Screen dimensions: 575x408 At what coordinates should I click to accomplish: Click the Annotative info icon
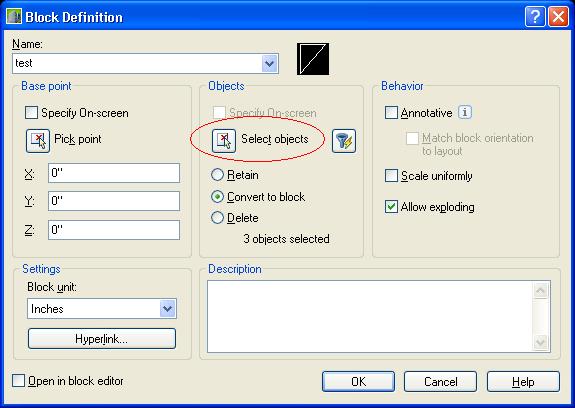[465, 112]
